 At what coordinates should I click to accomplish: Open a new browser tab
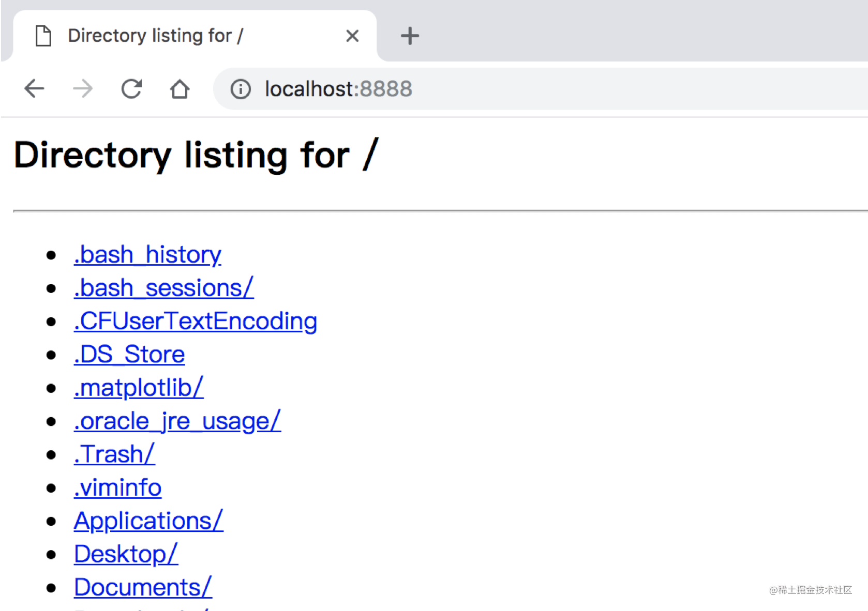click(410, 36)
